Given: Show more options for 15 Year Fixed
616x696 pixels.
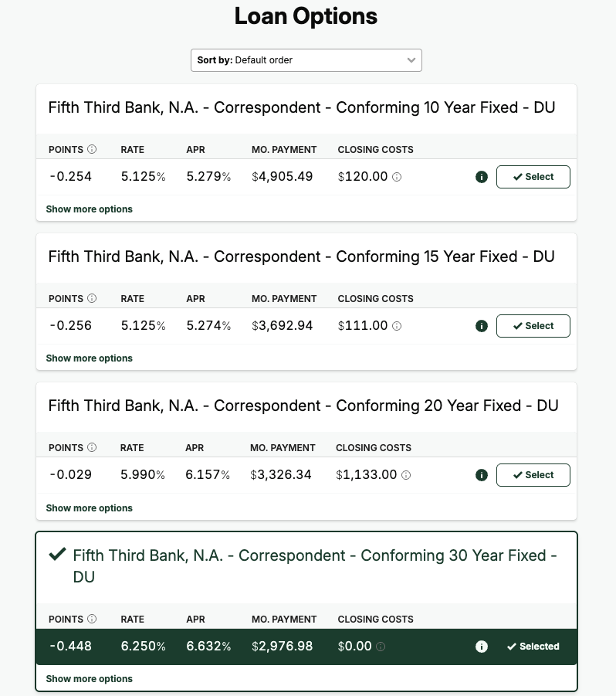Looking at the screenshot, I should (x=89, y=358).
